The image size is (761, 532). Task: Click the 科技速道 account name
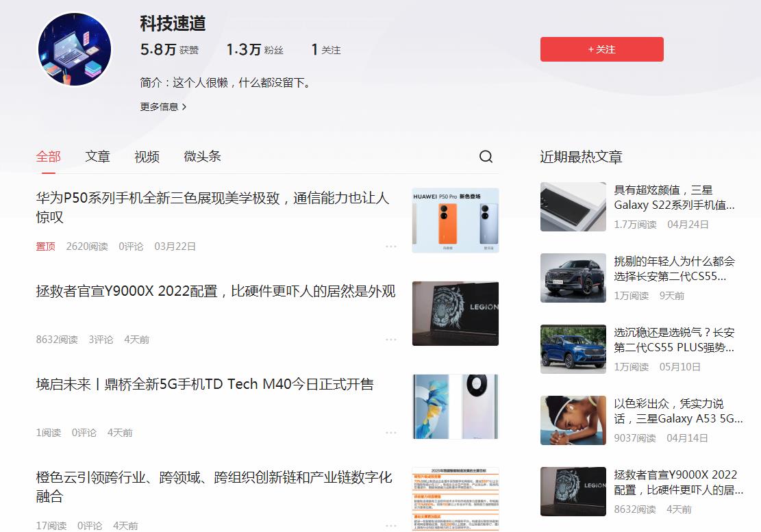click(173, 23)
